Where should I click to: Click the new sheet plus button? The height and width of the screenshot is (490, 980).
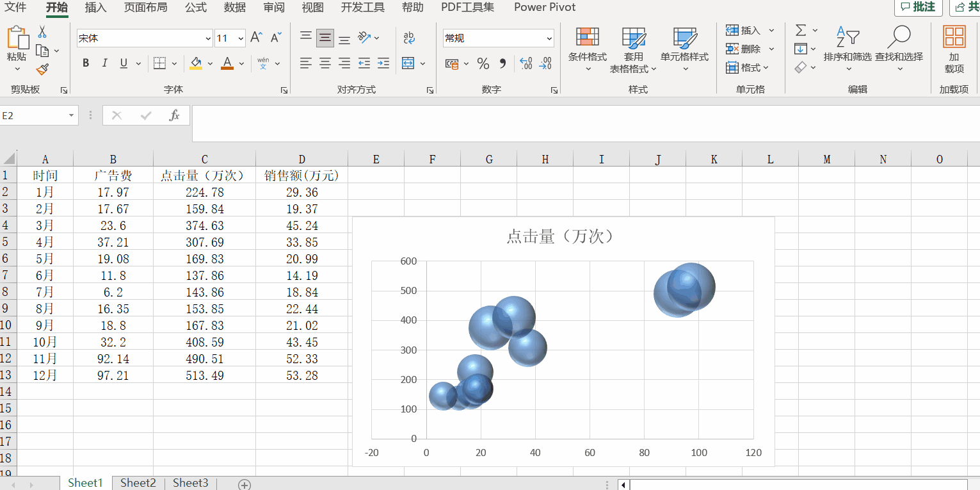[x=245, y=484]
